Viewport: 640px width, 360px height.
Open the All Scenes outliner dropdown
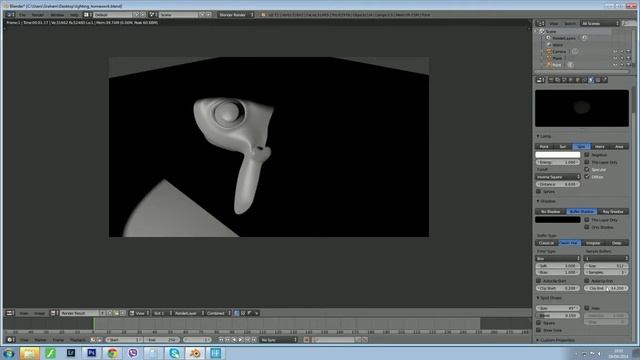coord(600,24)
